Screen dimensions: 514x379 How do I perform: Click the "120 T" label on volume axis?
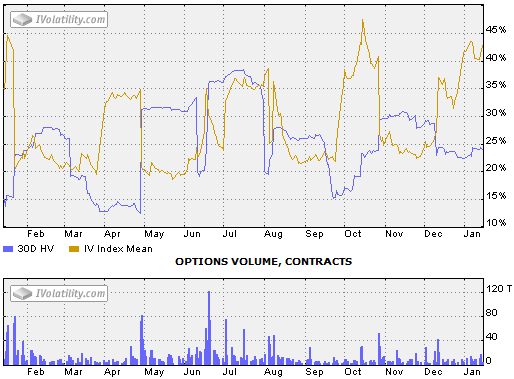pos(499,289)
